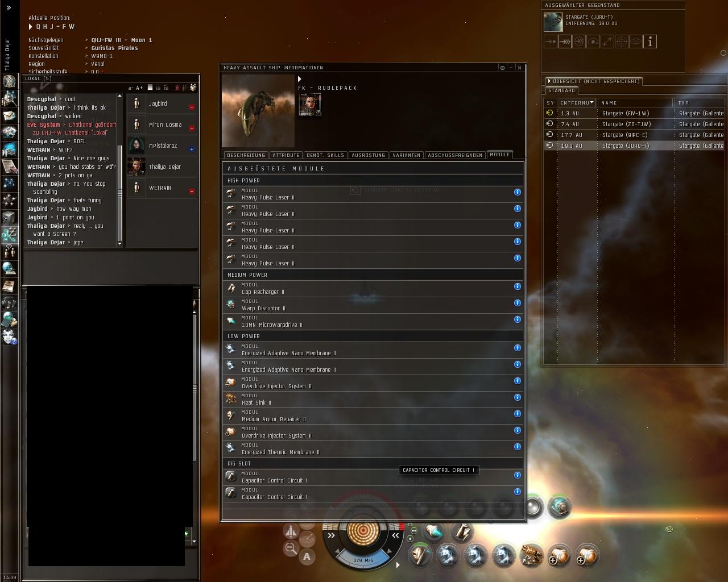Expand HUD module options arrow beside speed gauge

pyautogui.click(x=398, y=564)
